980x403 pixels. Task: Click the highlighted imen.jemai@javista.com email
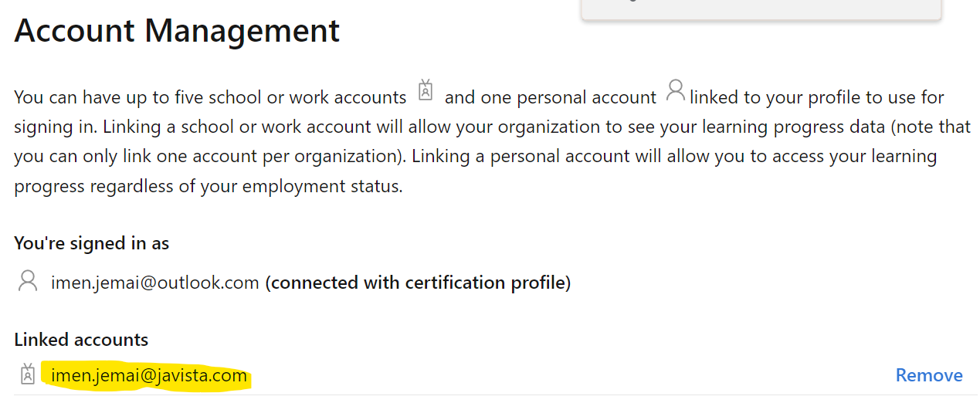pos(149,376)
